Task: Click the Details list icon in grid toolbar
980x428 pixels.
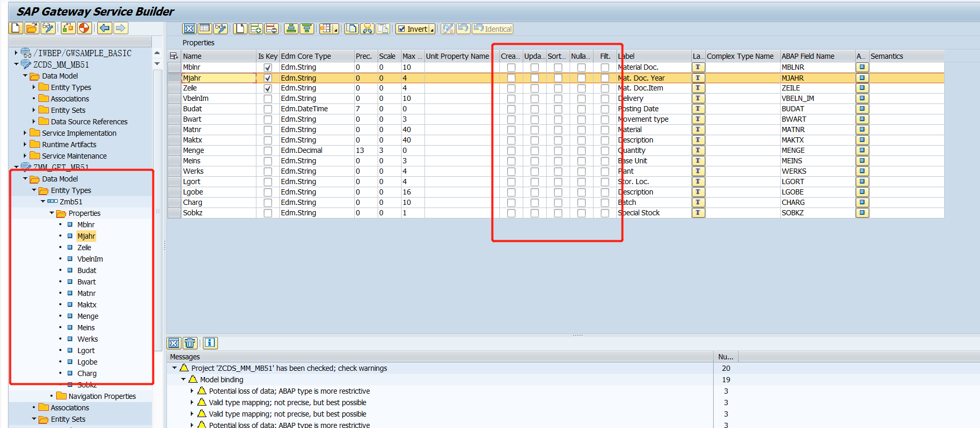Action: click(x=205, y=29)
